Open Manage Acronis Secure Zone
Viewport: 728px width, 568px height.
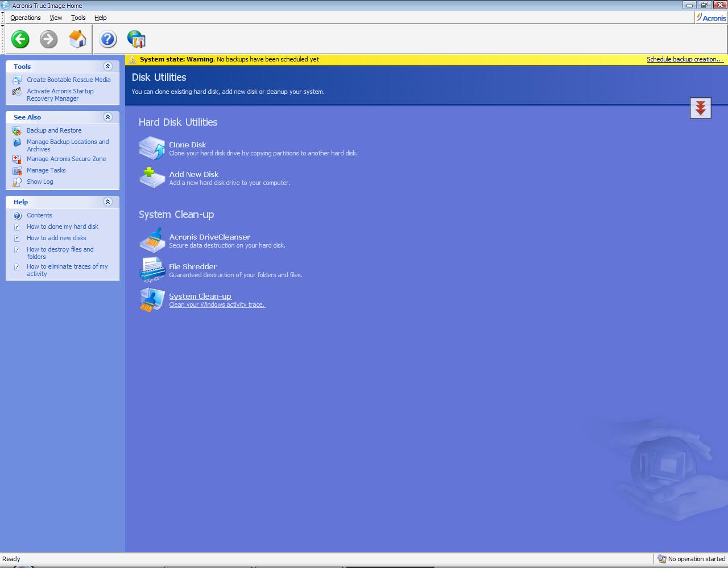point(67,159)
